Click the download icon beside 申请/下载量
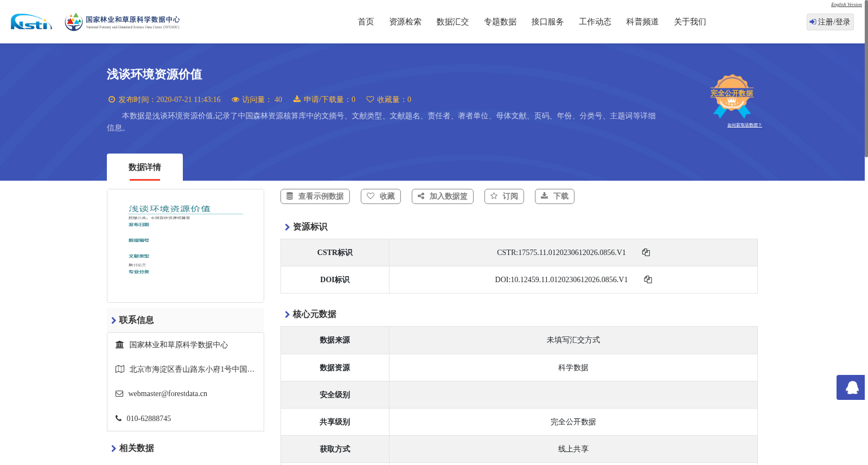The height and width of the screenshot is (465, 868). tap(297, 99)
